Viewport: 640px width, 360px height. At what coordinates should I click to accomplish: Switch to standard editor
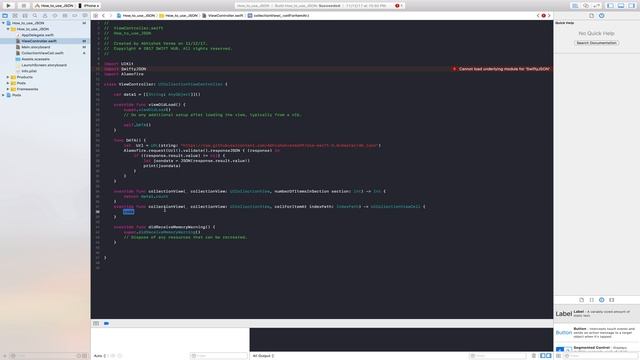[x=575, y=6]
